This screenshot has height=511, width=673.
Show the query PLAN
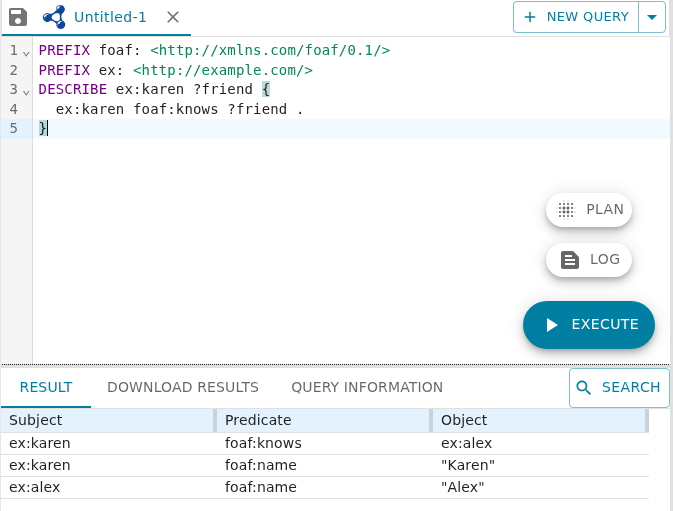coord(589,210)
